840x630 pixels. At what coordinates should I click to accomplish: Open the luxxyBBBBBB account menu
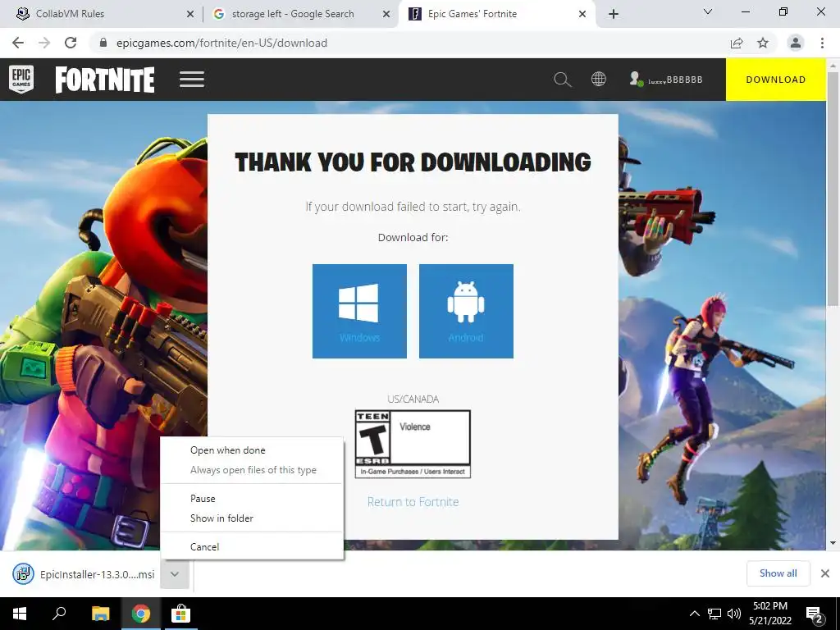pos(666,80)
